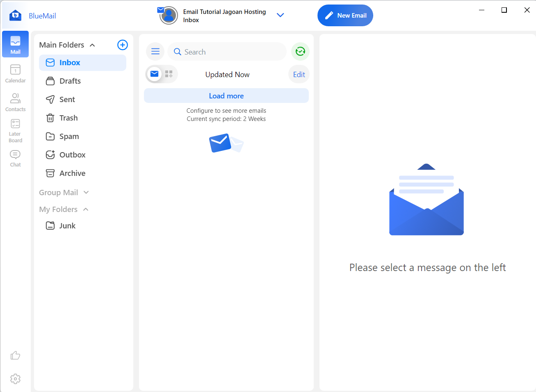
Task: Open Contacts in the left sidebar
Action: pos(15,100)
